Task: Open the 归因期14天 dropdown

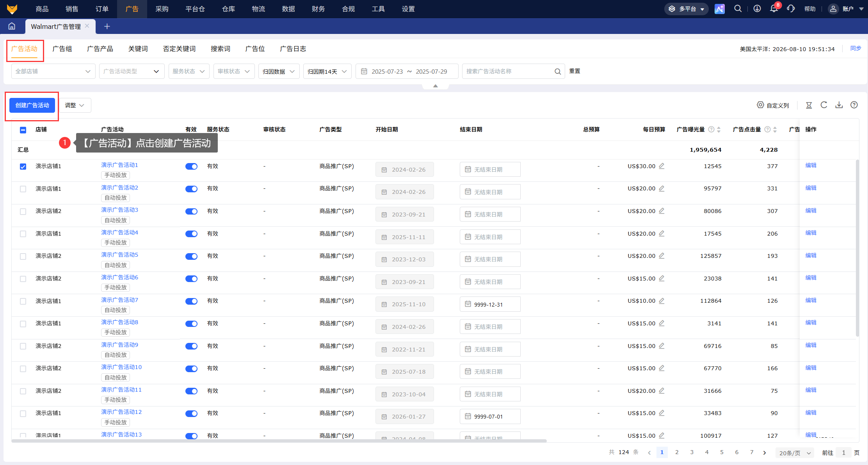Action: [x=327, y=71]
